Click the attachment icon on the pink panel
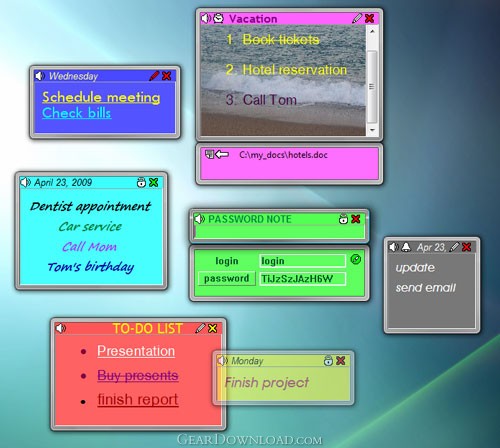The image size is (500, 448). tap(209, 154)
